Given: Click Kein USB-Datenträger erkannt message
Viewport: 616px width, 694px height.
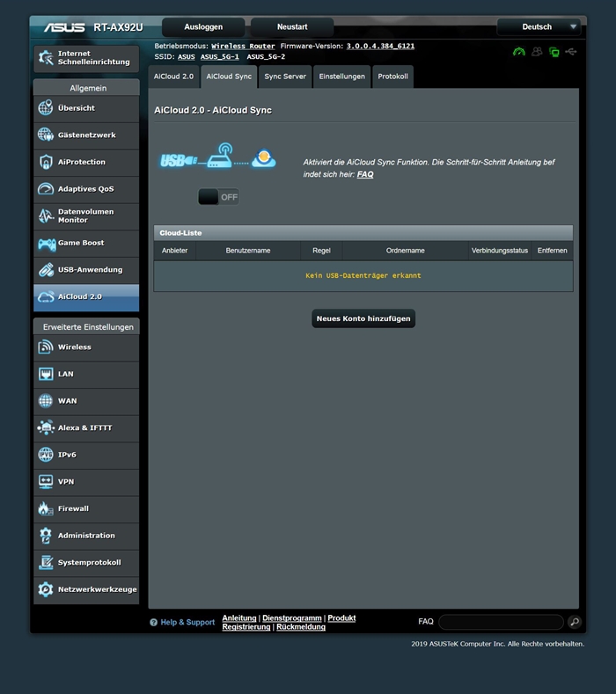Looking at the screenshot, I should 363,275.
